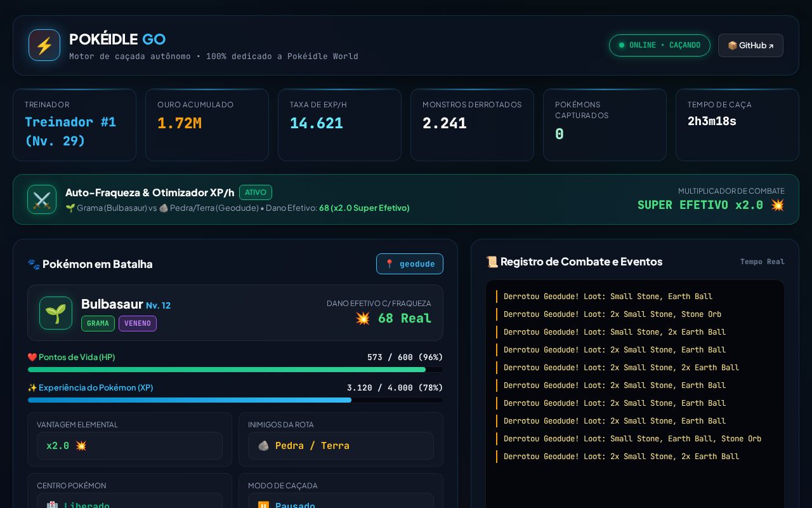Click the Treinador #1 (Nv. 29) card
The height and width of the screenshot is (508, 812).
74,124
